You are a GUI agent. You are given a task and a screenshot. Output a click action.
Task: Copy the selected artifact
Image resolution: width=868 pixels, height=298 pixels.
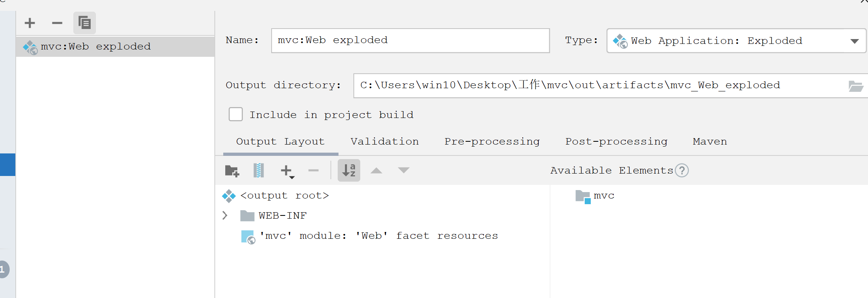[x=85, y=23]
